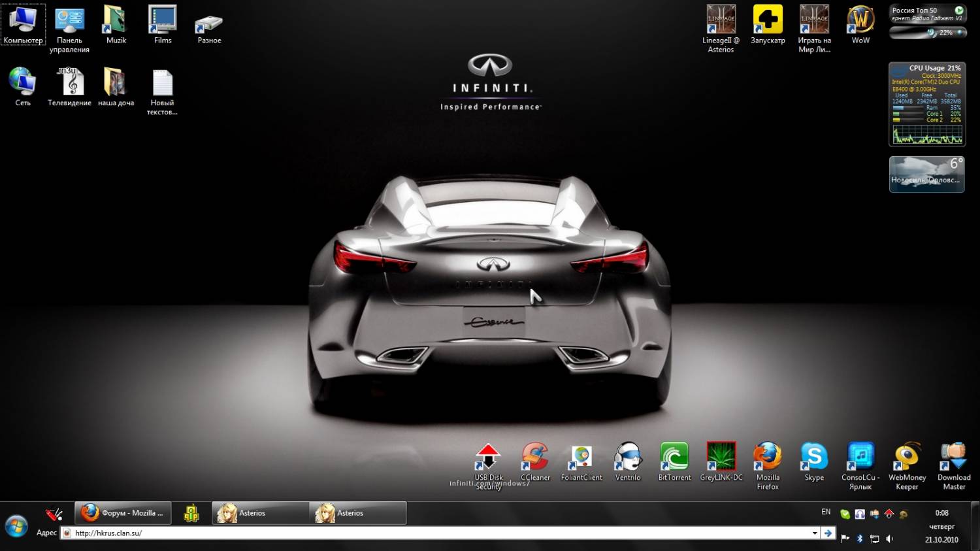Switch to the first Asterios taskbar window
This screenshot has width=980, height=551.
point(260,513)
